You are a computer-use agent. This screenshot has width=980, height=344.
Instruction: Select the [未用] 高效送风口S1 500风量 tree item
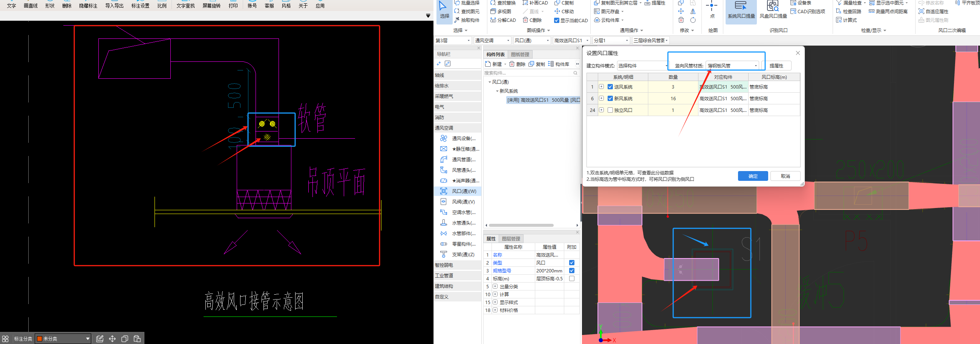tap(543, 100)
